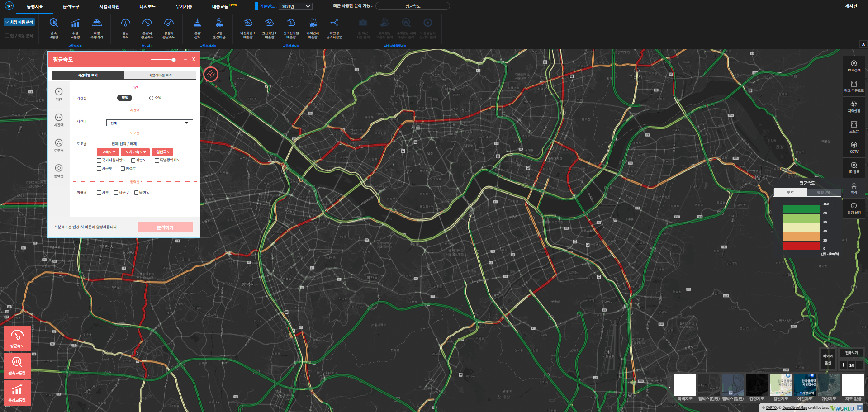The height and width of the screenshot is (412, 868).
Task: Check the 읍면동 region checkbox
Action: tap(137, 193)
